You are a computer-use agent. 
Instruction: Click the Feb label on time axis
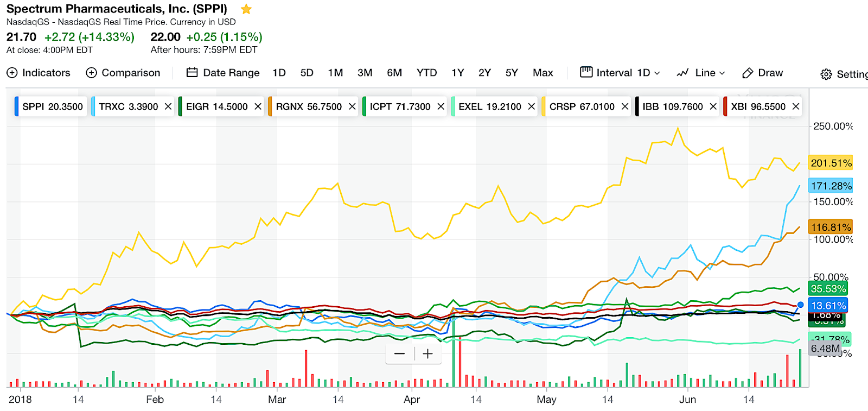pos(155,400)
